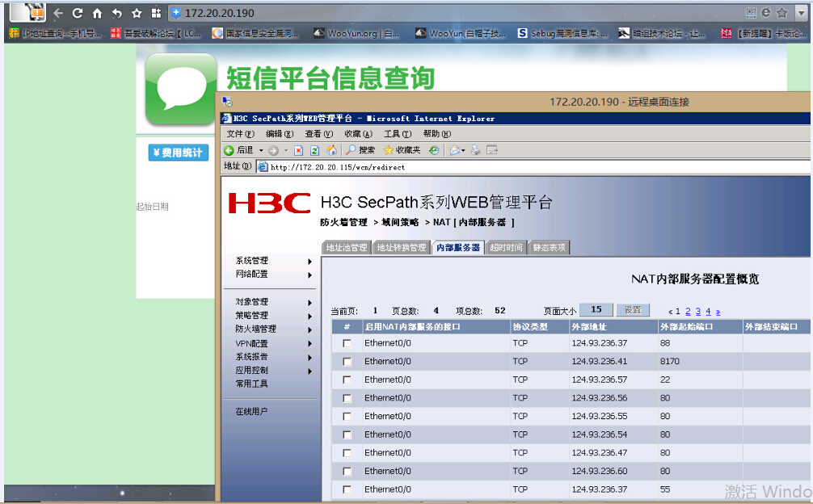Click IE Refresh button

point(314,150)
